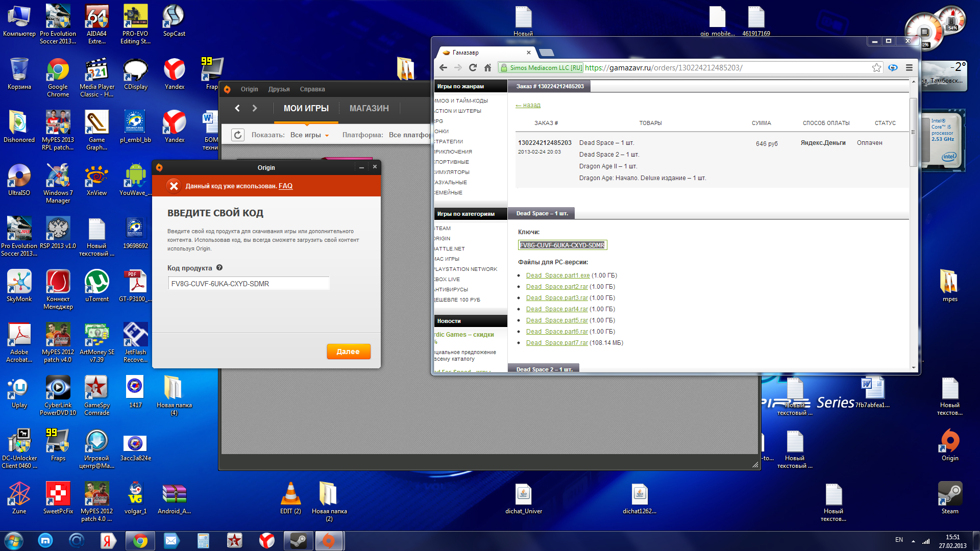980x551 pixels.
Task: Click the Steam icon in the taskbar
Action: (298, 541)
